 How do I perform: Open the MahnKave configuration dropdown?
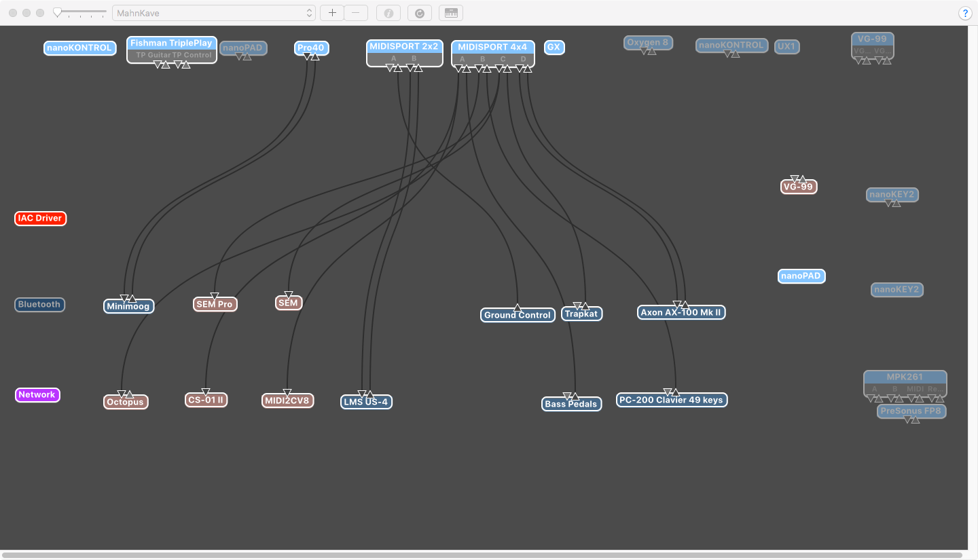click(x=214, y=13)
